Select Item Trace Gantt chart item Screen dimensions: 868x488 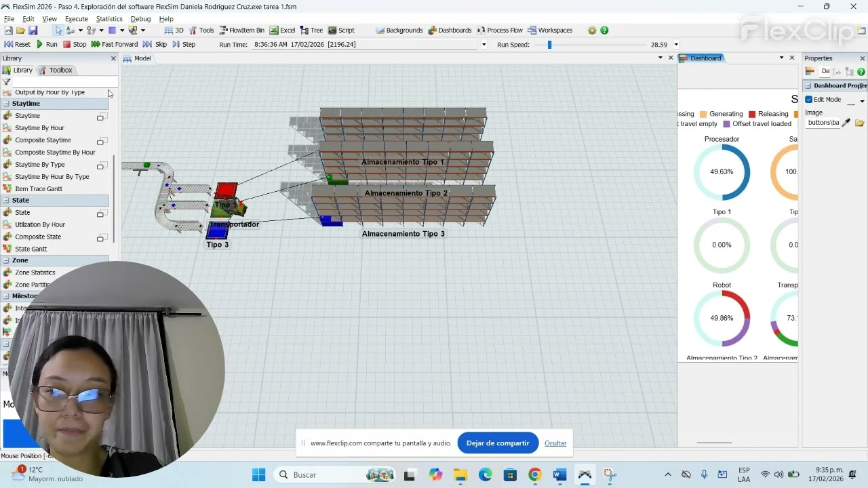pyautogui.click(x=39, y=189)
